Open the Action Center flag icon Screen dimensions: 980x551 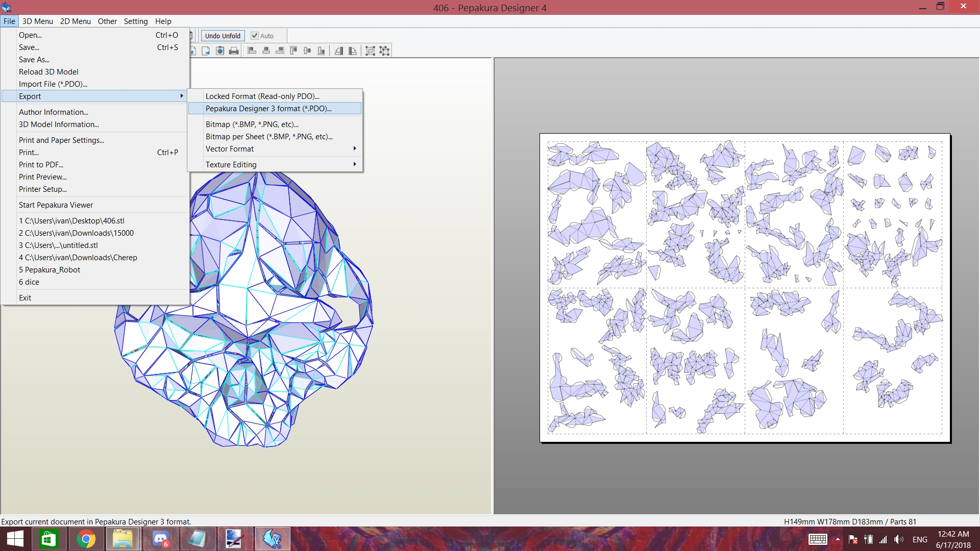point(853,539)
